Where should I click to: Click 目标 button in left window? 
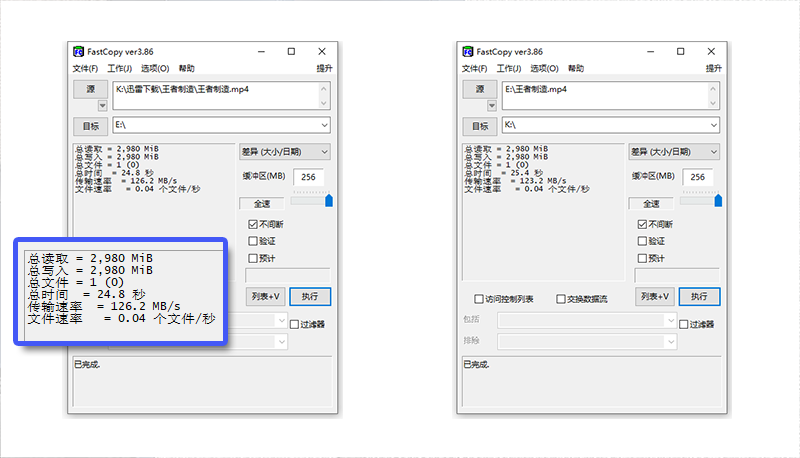(90, 126)
